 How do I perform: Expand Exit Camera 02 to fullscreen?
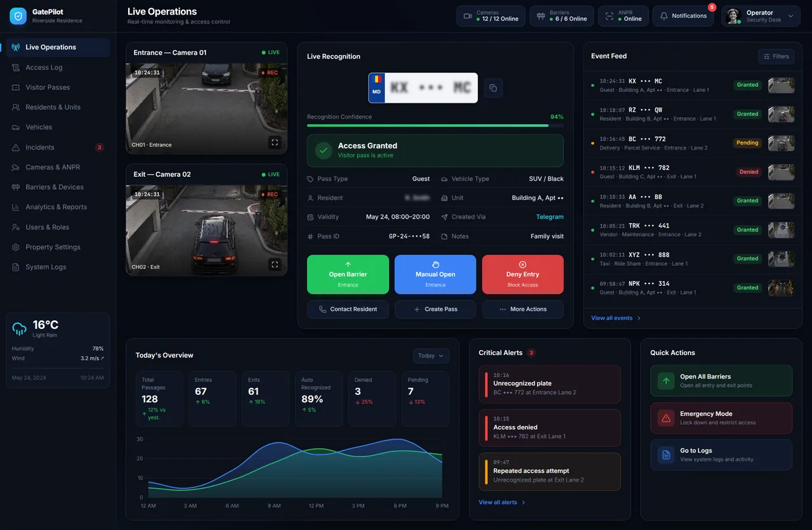[275, 264]
